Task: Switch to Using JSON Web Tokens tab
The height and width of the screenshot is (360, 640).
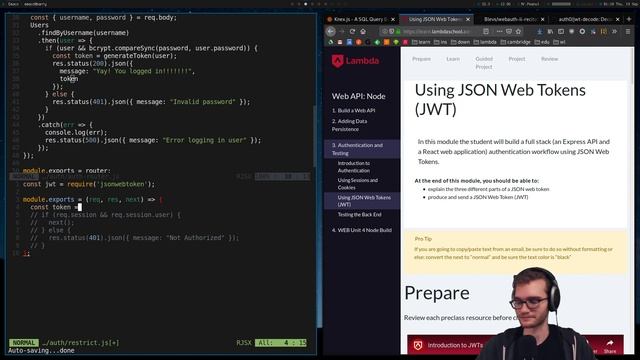Action: 435,19
